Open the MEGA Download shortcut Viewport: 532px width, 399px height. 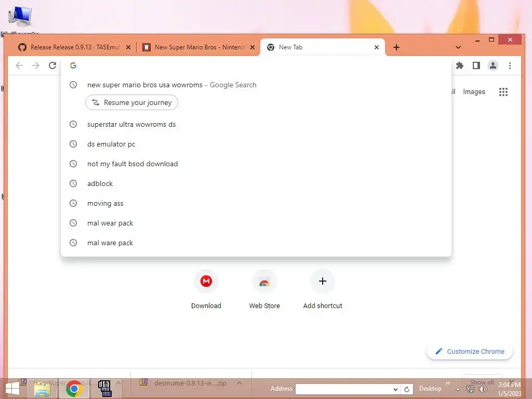tap(206, 289)
